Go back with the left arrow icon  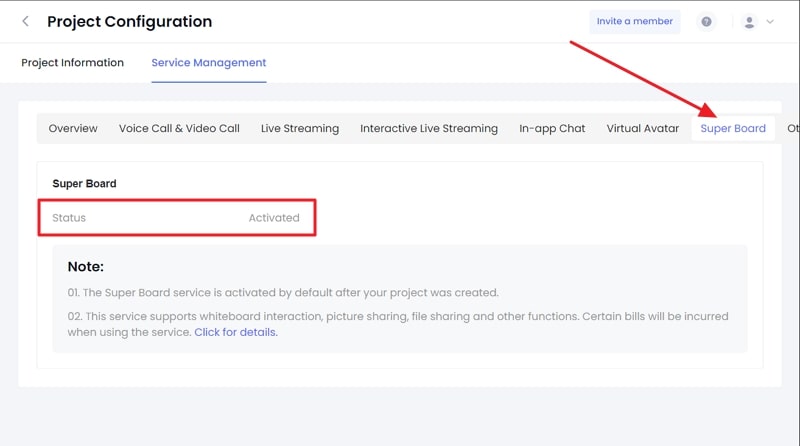pyautogui.click(x=26, y=21)
